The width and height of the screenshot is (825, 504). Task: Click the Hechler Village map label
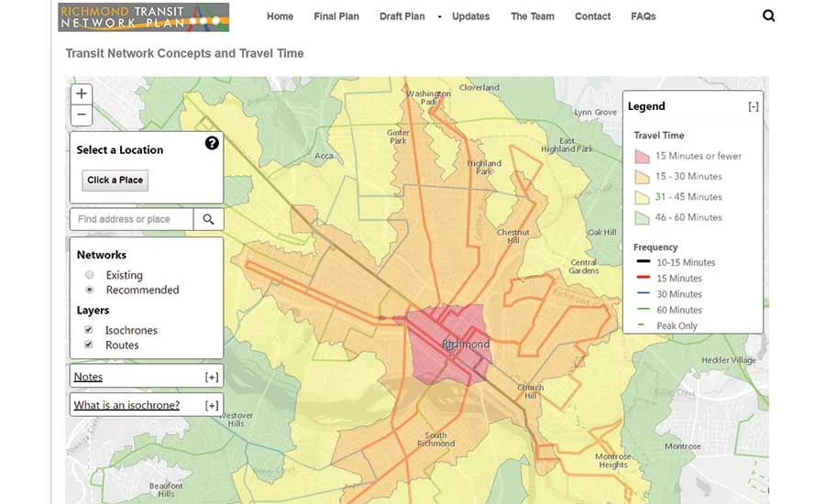click(x=729, y=360)
